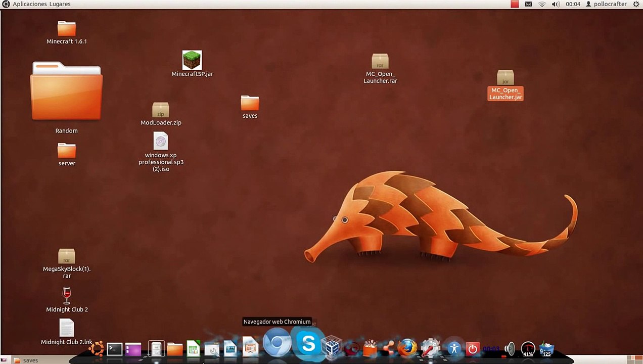Viewport: 643px width, 364px height.
Task: Open the Aplicaciones menu
Action: (31, 4)
